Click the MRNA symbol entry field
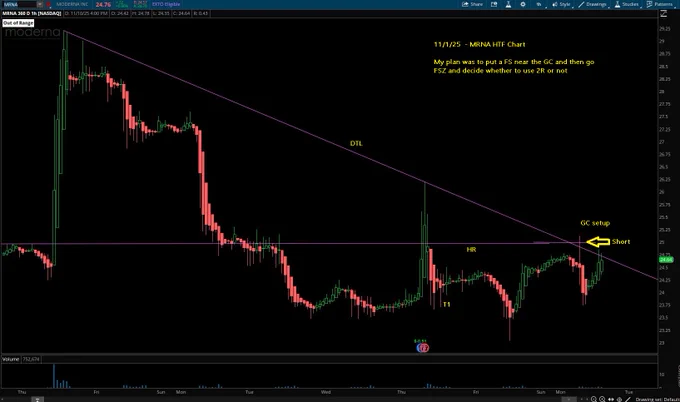This screenshot has height=402, width=680. click(x=19, y=4)
